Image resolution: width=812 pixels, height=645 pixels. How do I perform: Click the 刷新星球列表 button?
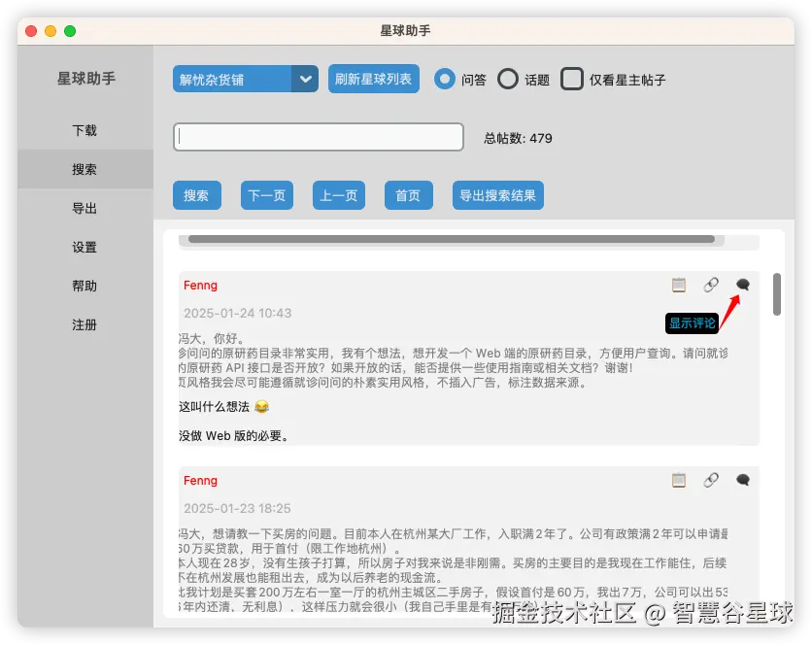point(373,80)
